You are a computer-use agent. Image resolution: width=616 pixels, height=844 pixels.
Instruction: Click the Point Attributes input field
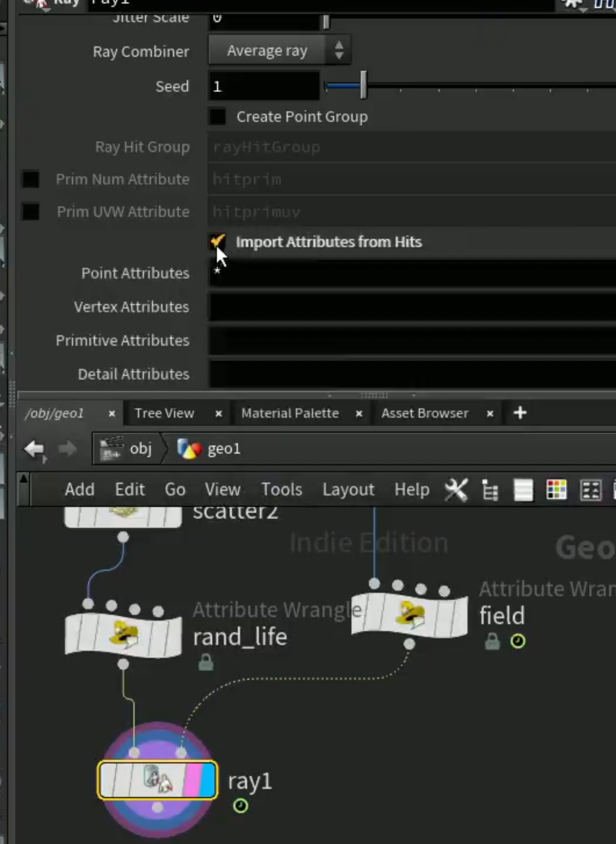point(412,273)
